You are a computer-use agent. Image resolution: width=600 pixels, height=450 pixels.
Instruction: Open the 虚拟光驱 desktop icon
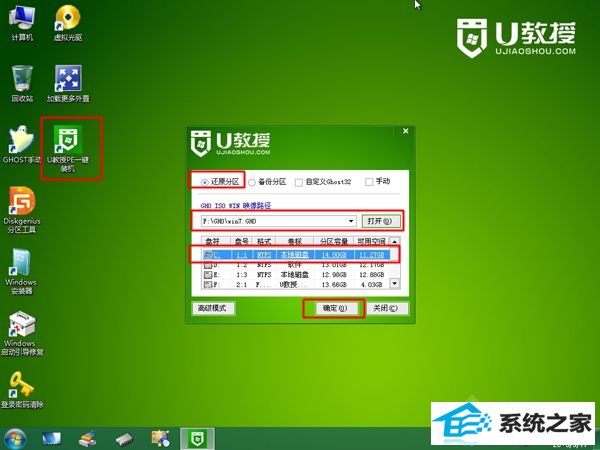pyautogui.click(x=68, y=23)
